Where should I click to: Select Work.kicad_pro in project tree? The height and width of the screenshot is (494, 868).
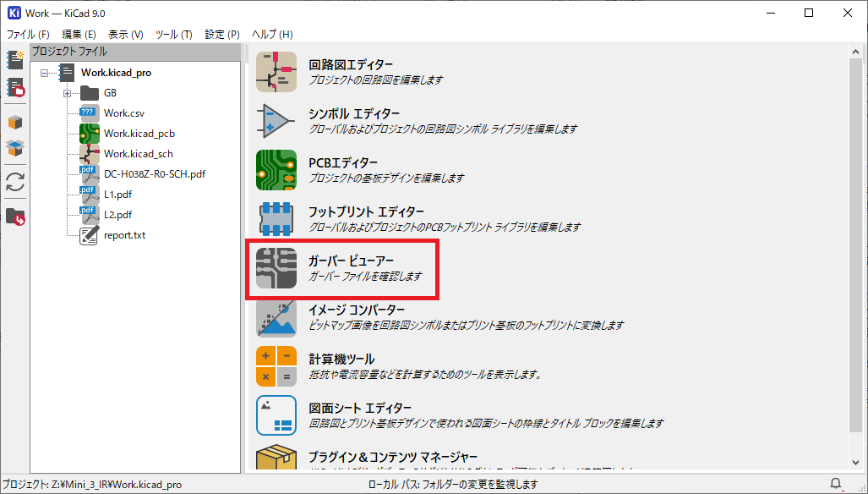[x=117, y=73]
